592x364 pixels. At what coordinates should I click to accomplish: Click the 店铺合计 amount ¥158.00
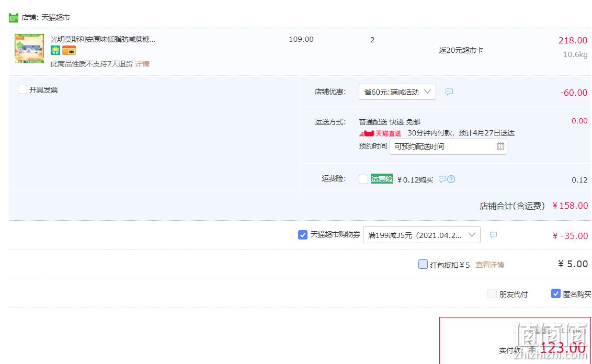click(x=570, y=206)
